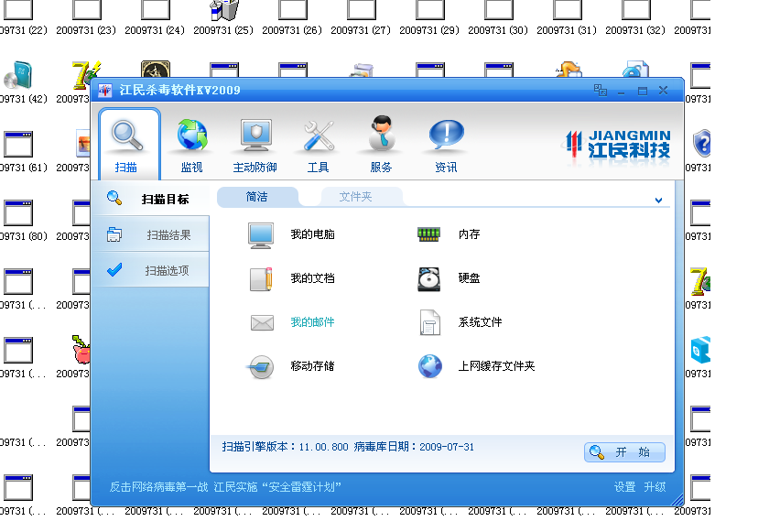Click the 我的邮件 text label

(x=312, y=322)
